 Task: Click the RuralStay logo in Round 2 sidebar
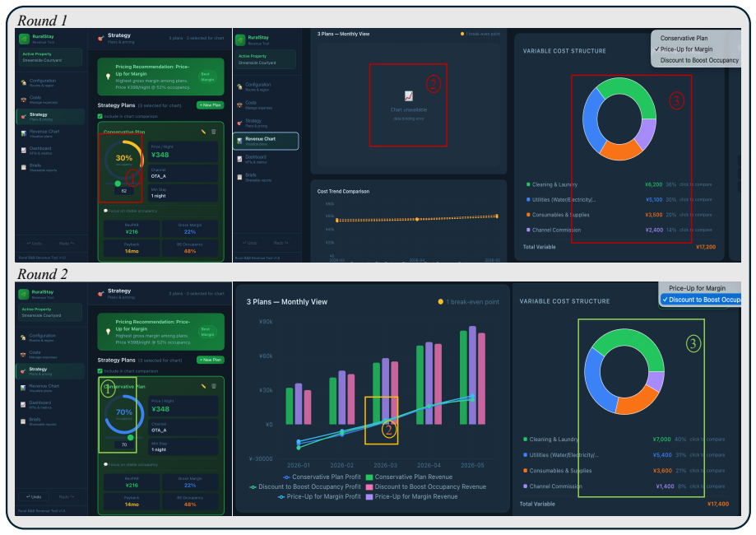[23, 294]
